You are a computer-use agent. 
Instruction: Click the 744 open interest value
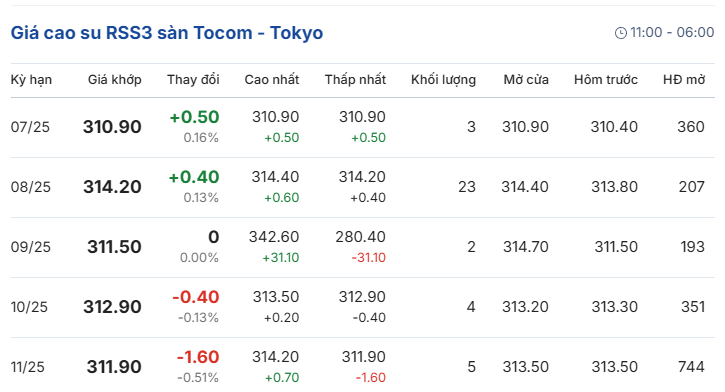691,367
